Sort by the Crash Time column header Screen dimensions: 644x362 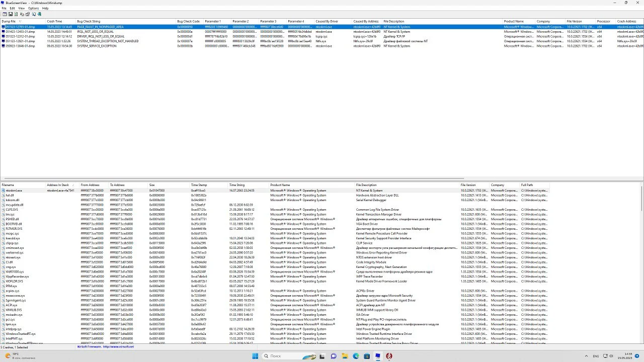tap(55, 22)
